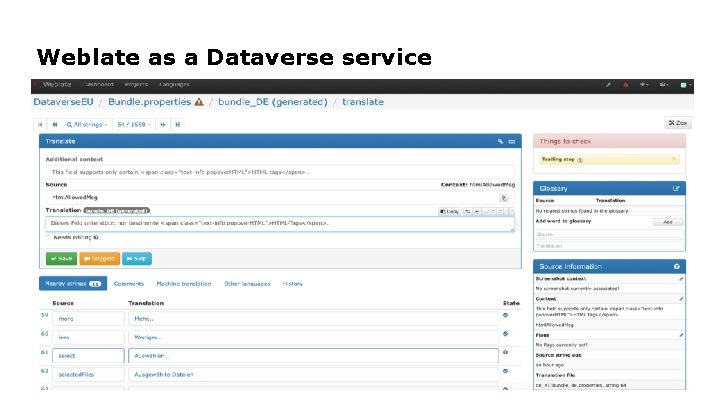This screenshot has width=720, height=405.
Task: Click the Add button in Glossary
Action: [x=668, y=222]
